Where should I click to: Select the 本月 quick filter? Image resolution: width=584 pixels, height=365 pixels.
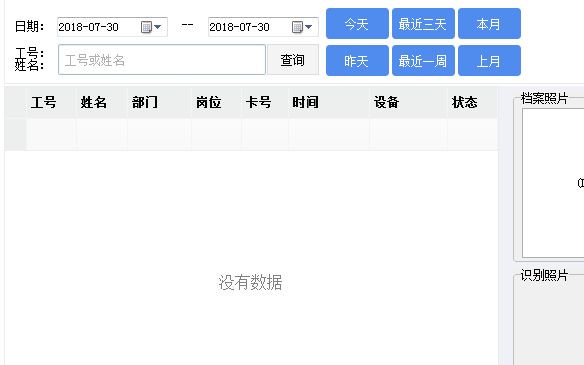(489, 23)
